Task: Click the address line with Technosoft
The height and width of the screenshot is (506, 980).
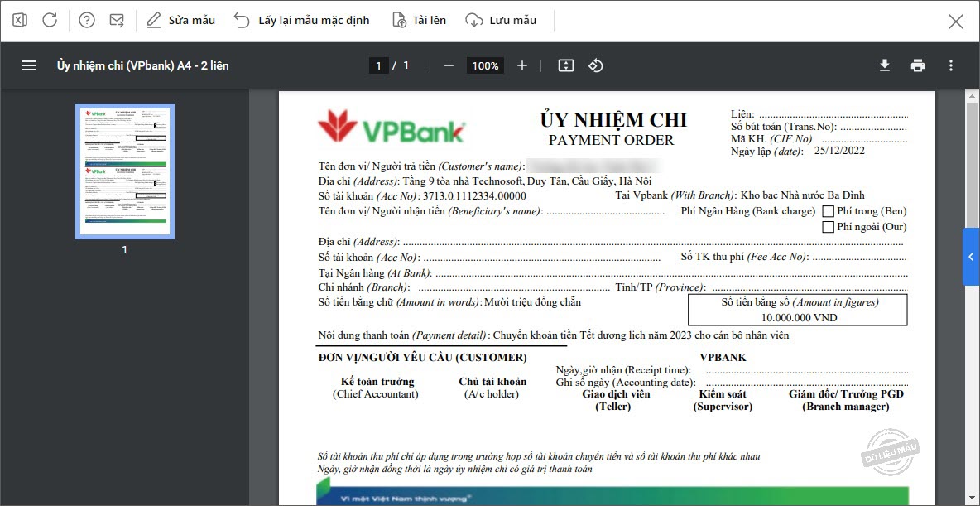Action: click(x=485, y=181)
